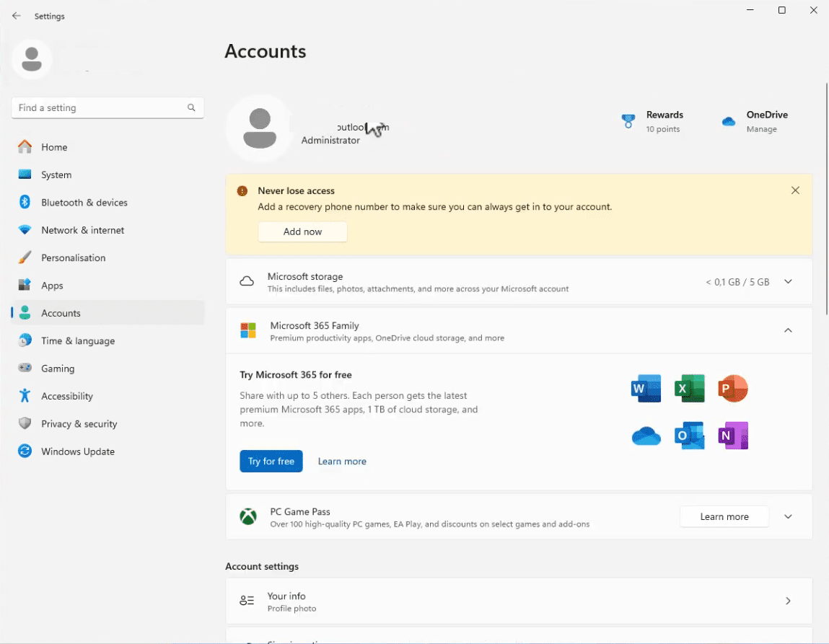Click the Outlook app icon
Image resolution: width=829 pixels, height=644 pixels.
click(690, 436)
